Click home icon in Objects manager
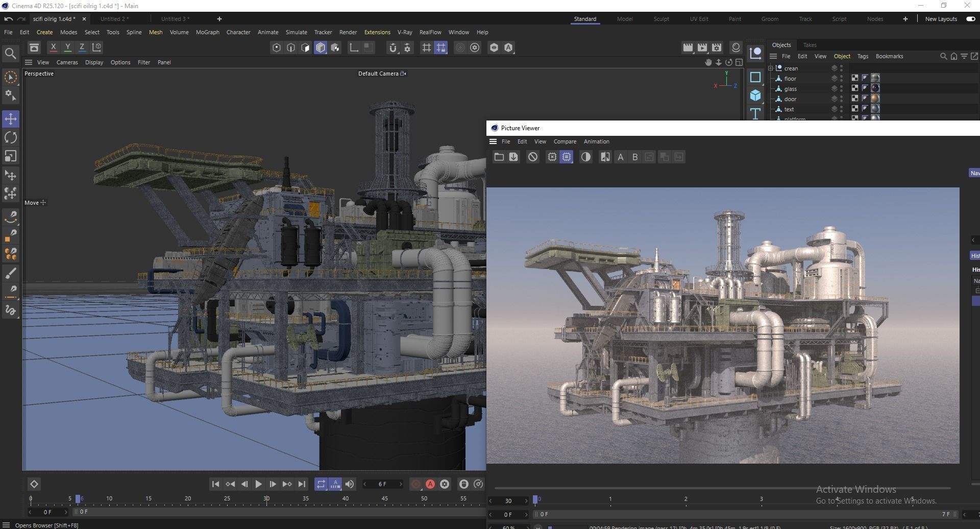The image size is (980, 529). tap(954, 56)
